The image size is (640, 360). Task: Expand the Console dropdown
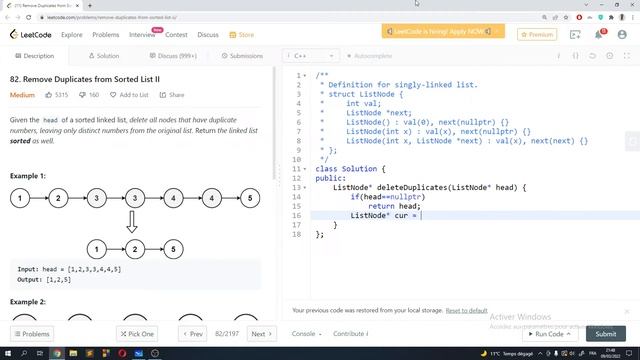coord(307,334)
